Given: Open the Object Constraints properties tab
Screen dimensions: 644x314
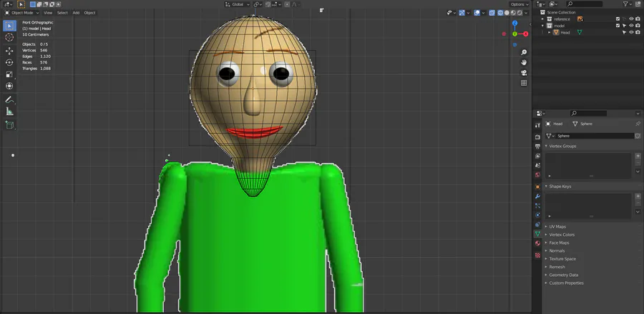Looking at the screenshot, I should [537, 225].
